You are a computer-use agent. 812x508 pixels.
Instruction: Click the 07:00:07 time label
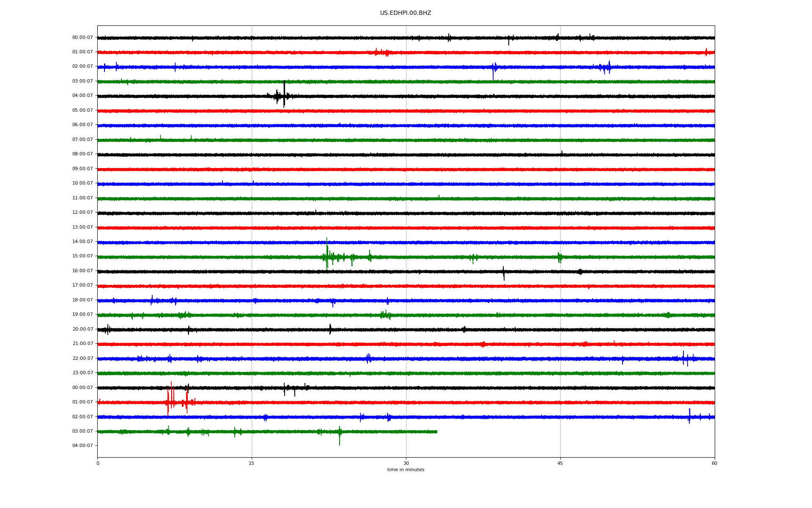coord(82,140)
